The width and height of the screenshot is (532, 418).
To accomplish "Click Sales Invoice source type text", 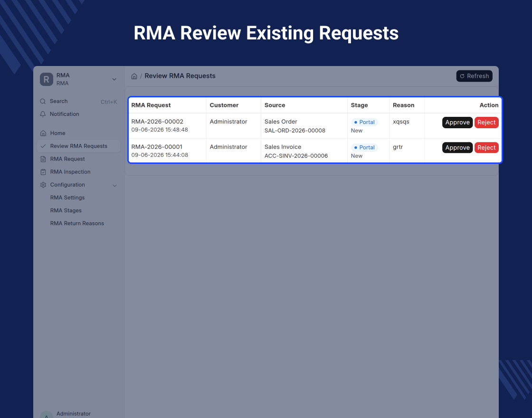I will (x=283, y=147).
